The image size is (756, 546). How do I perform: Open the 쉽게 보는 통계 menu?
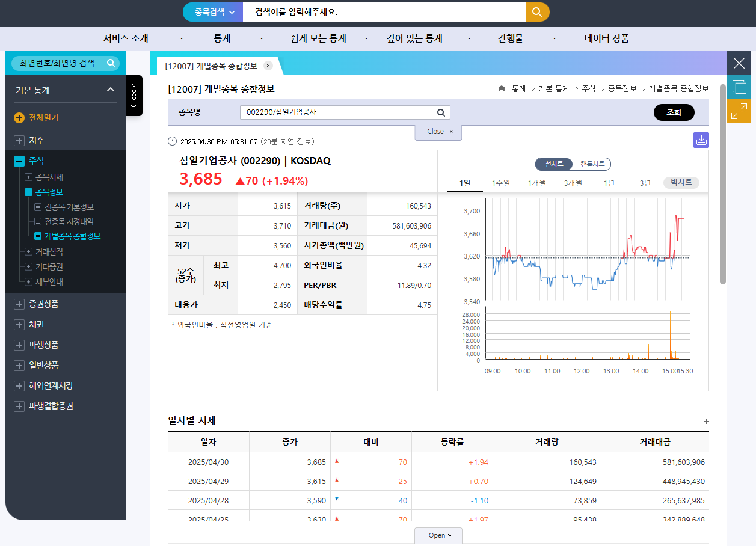tap(318, 38)
